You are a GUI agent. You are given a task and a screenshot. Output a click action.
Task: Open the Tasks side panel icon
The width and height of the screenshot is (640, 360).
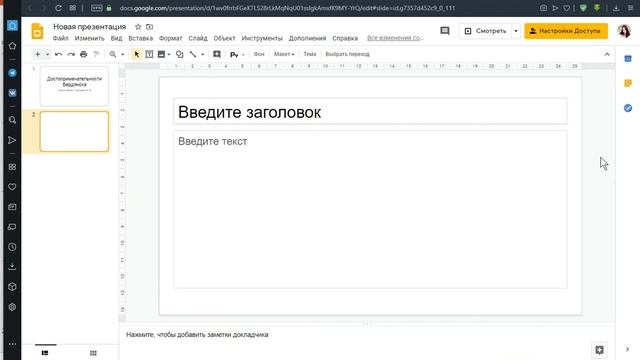coord(628,108)
